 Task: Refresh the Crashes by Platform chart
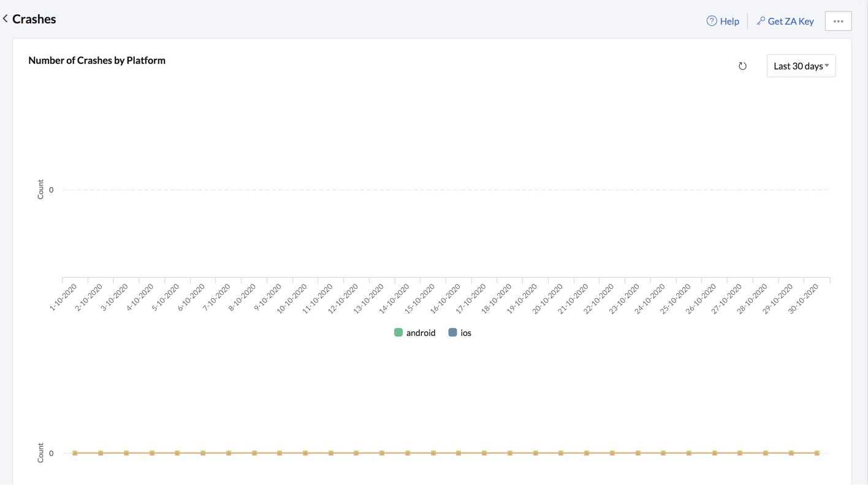742,66
